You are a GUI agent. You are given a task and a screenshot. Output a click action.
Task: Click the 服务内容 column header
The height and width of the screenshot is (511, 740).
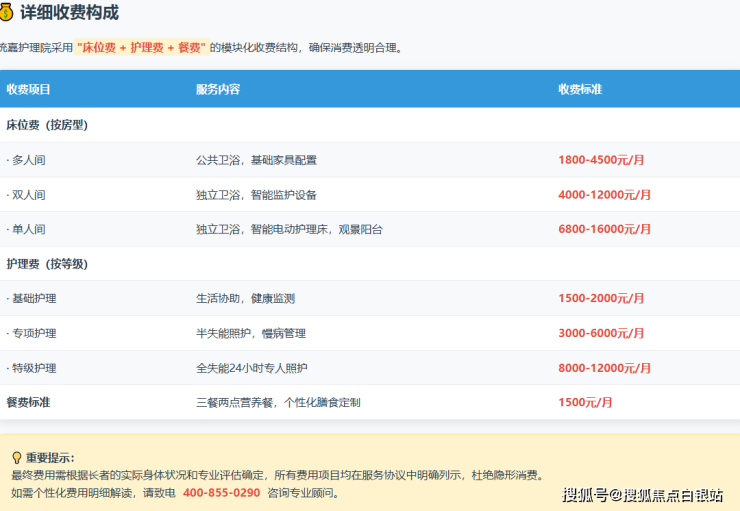tap(218, 89)
